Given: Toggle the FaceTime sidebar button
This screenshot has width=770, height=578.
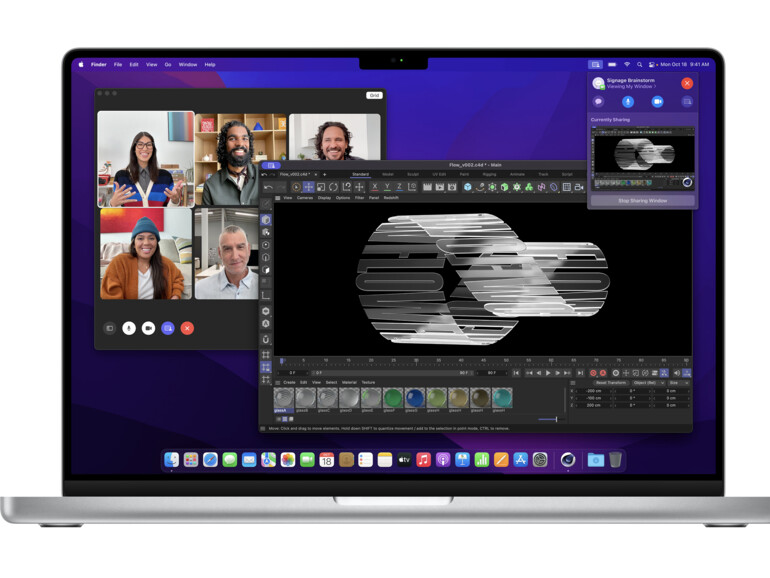Looking at the screenshot, I should [x=110, y=328].
